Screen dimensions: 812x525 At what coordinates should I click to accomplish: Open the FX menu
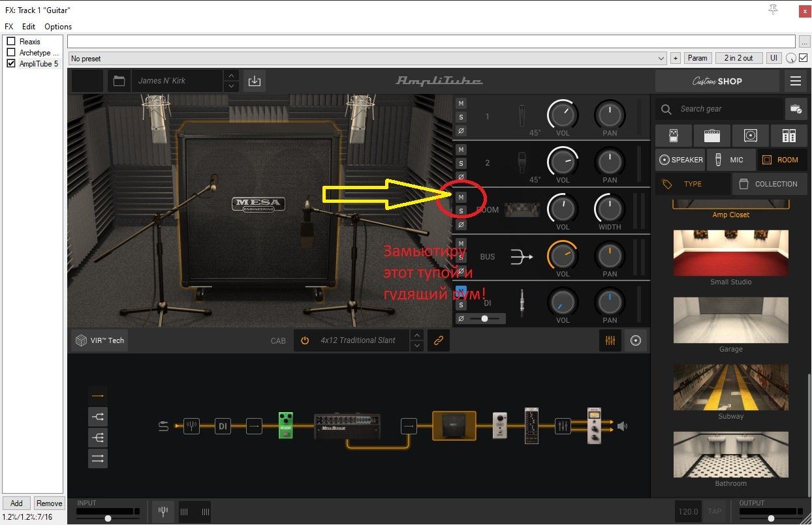tap(8, 27)
